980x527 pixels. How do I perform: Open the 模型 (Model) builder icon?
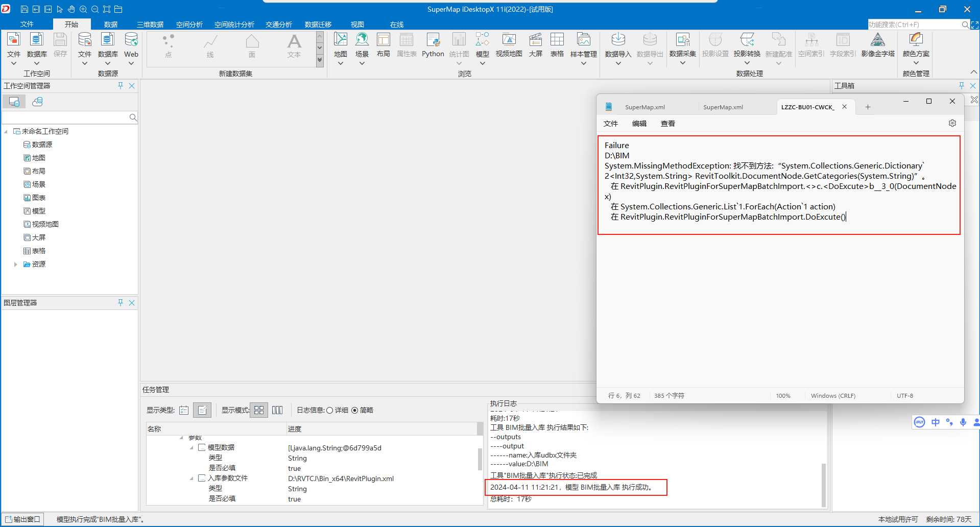coord(482,40)
